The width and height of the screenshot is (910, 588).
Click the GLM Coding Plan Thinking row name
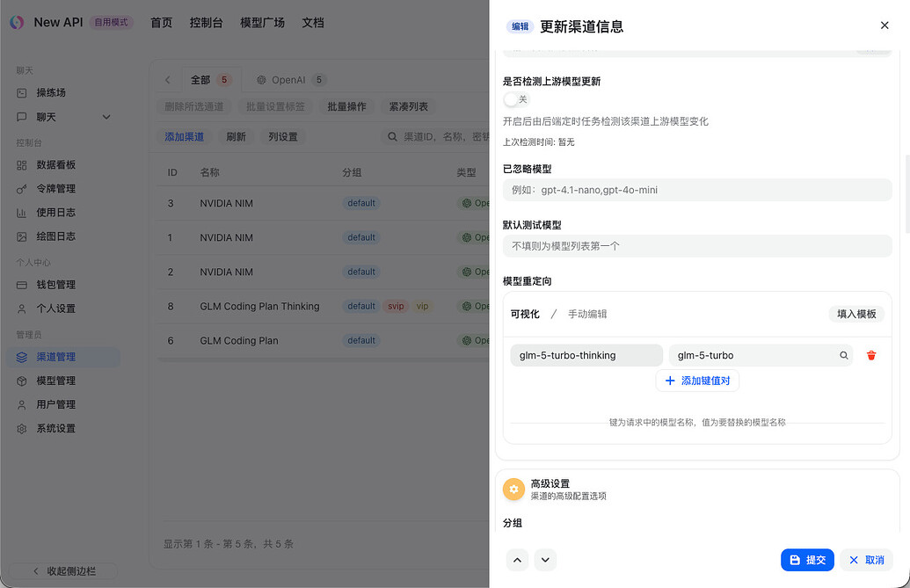(x=259, y=306)
